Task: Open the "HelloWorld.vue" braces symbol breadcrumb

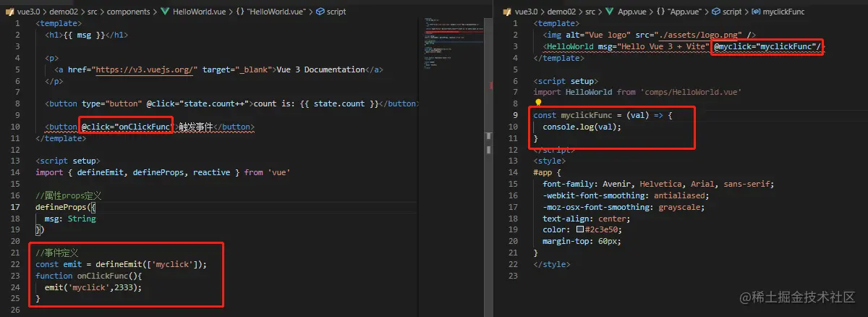Action: 271,12
